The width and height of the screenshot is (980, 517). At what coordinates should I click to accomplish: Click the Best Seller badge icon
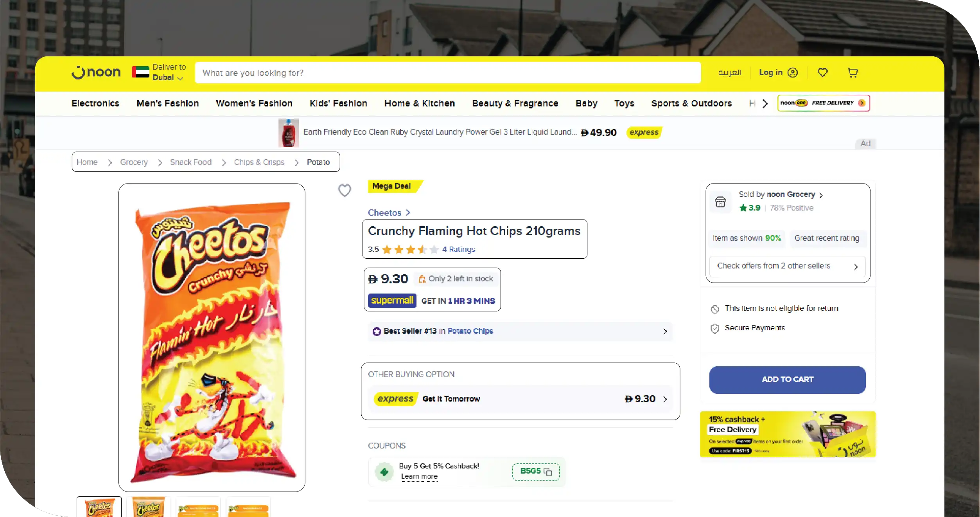pyautogui.click(x=377, y=331)
